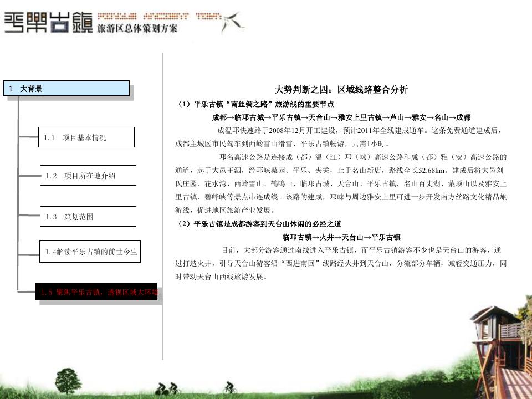Open section '1.1 项目基本情况'
The image size is (532, 399).
87,137
